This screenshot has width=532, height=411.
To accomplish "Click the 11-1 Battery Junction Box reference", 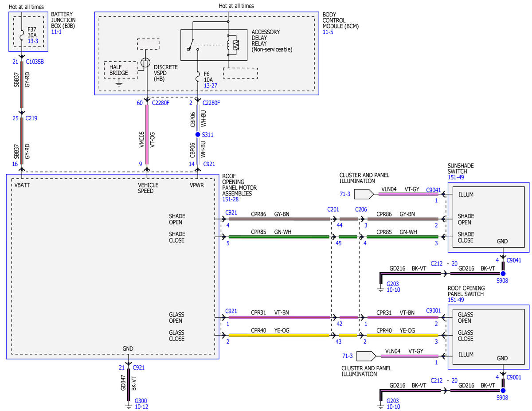I will tap(56, 32).
